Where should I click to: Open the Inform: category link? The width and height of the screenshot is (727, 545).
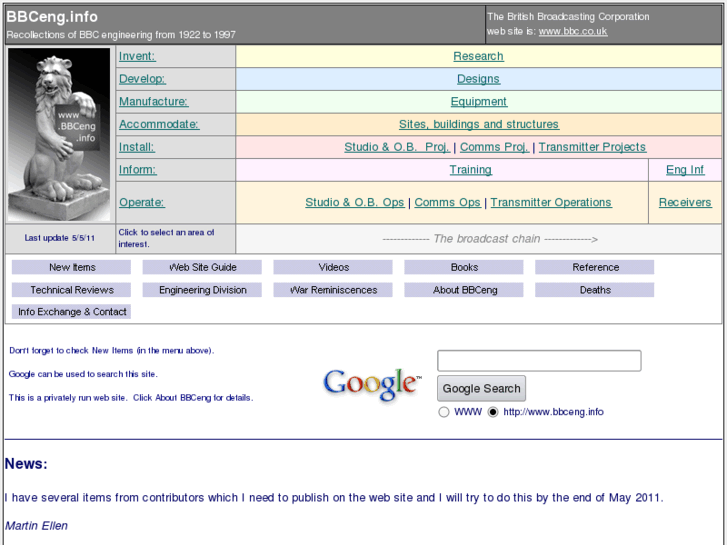point(138,170)
